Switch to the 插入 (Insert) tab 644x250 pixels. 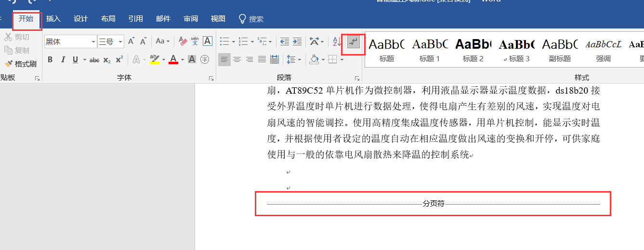[53, 19]
